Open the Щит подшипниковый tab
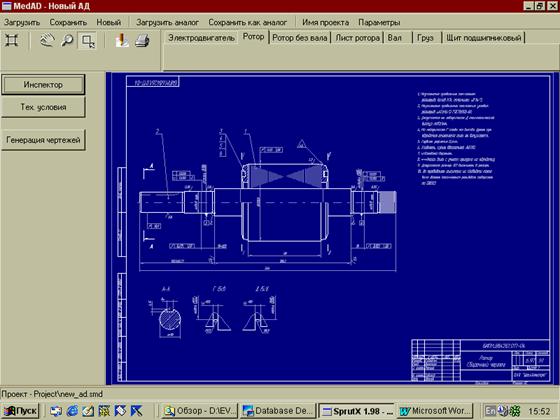 tap(484, 38)
